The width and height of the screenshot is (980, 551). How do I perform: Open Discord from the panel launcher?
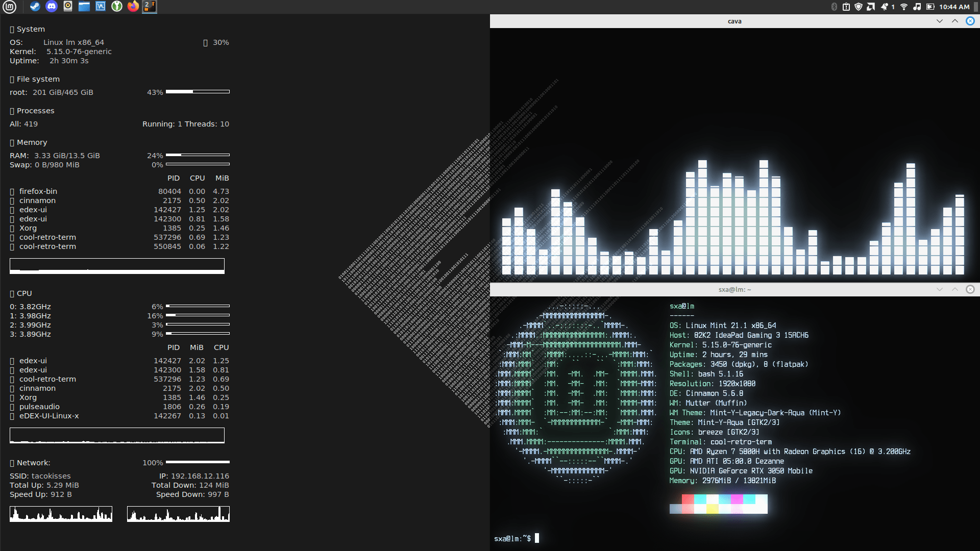(52, 7)
